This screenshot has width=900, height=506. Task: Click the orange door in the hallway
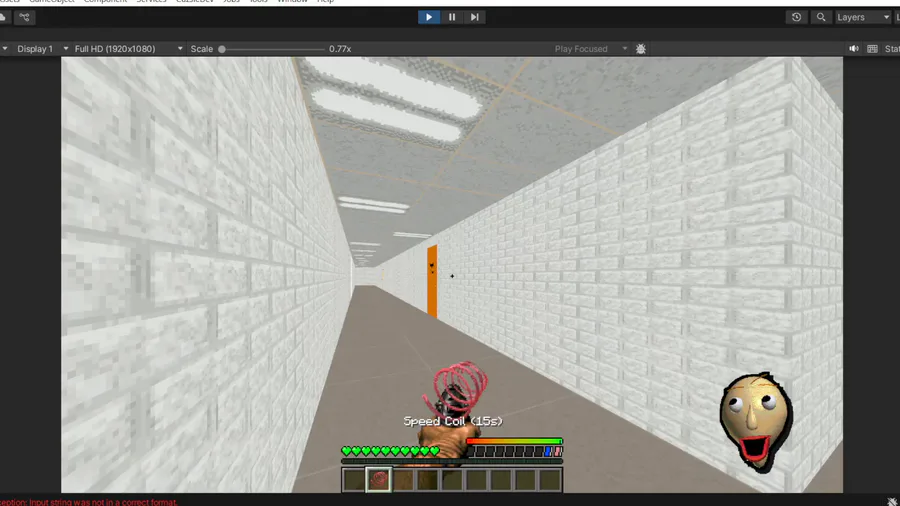click(x=432, y=281)
